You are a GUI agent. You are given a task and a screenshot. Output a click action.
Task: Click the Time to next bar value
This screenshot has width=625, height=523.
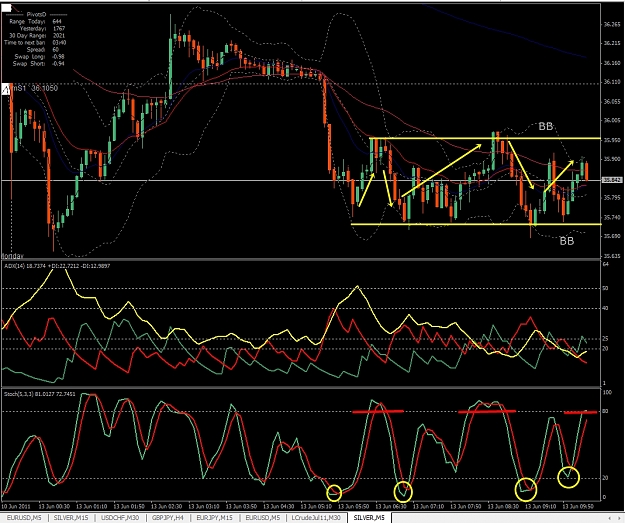point(59,43)
